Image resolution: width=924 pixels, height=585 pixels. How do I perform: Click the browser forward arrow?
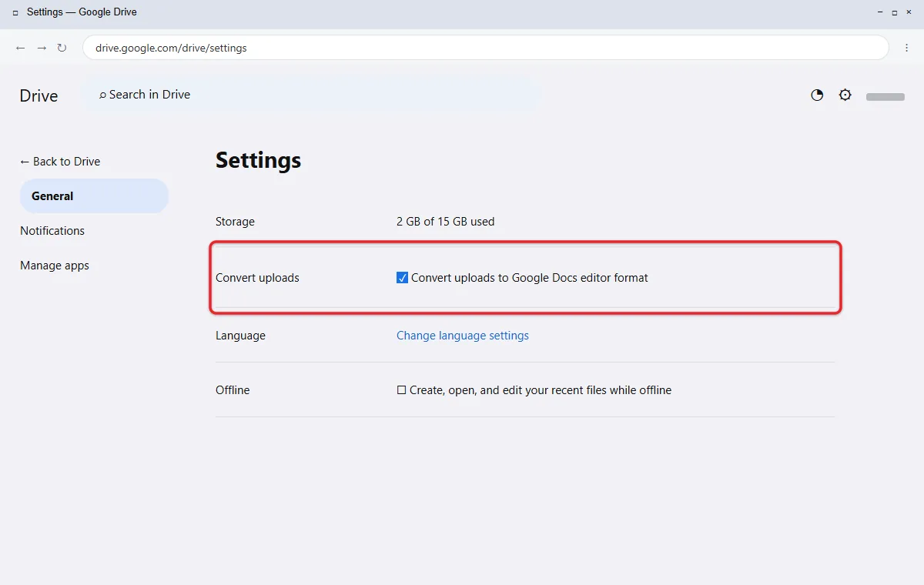click(42, 48)
